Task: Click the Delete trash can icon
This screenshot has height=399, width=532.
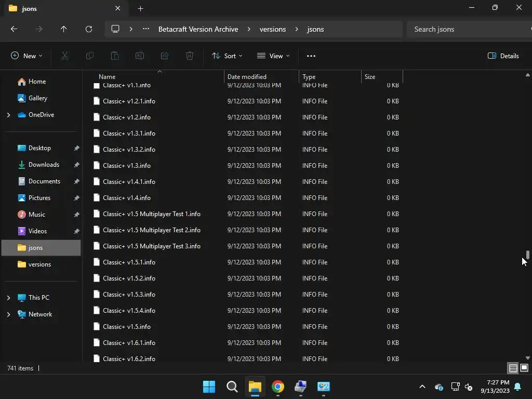Action: click(x=190, y=56)
